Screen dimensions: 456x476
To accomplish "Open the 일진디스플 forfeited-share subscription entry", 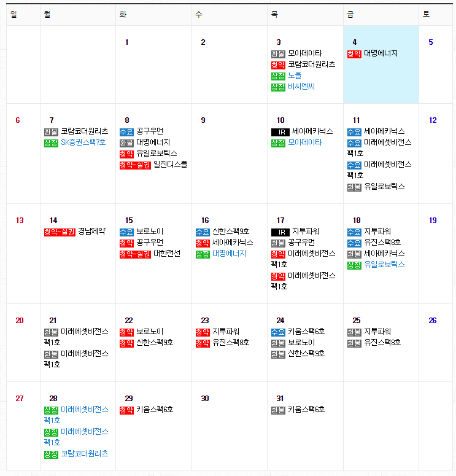I will tap(171, 165).
